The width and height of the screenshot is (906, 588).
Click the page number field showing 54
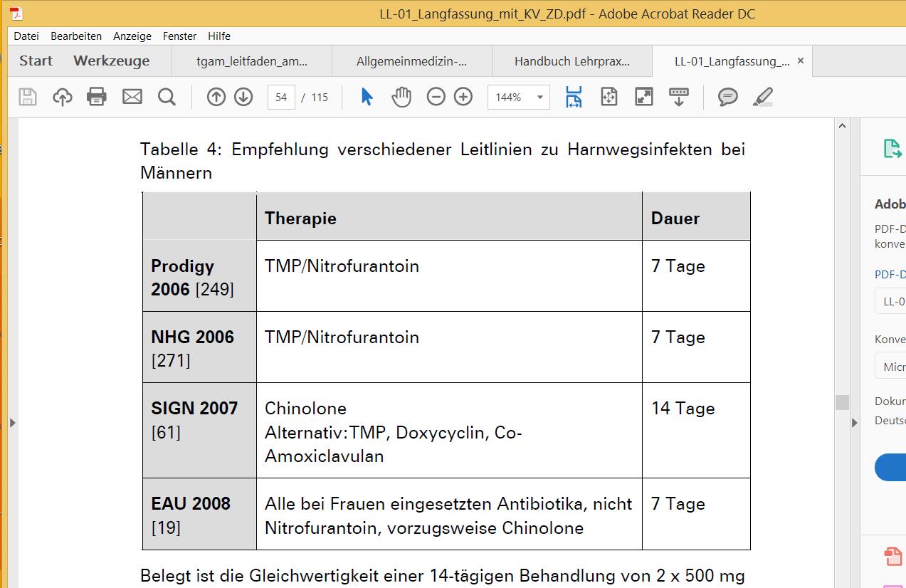coord(281,98)
